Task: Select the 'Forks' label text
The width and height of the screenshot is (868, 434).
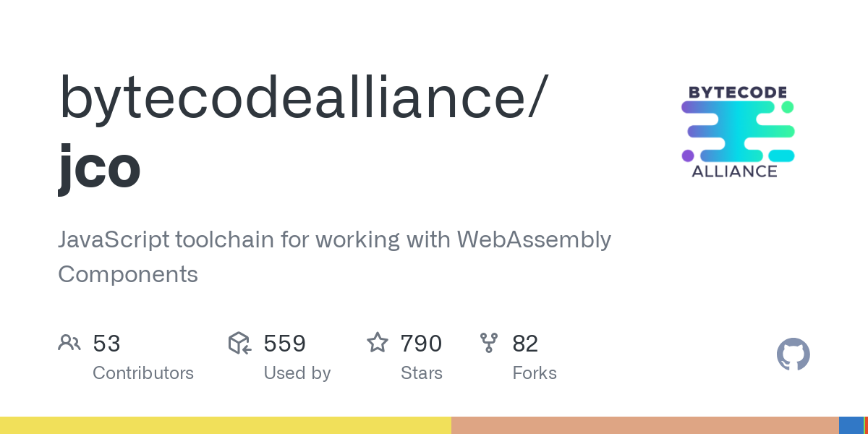Action: [x=535, y=373]
